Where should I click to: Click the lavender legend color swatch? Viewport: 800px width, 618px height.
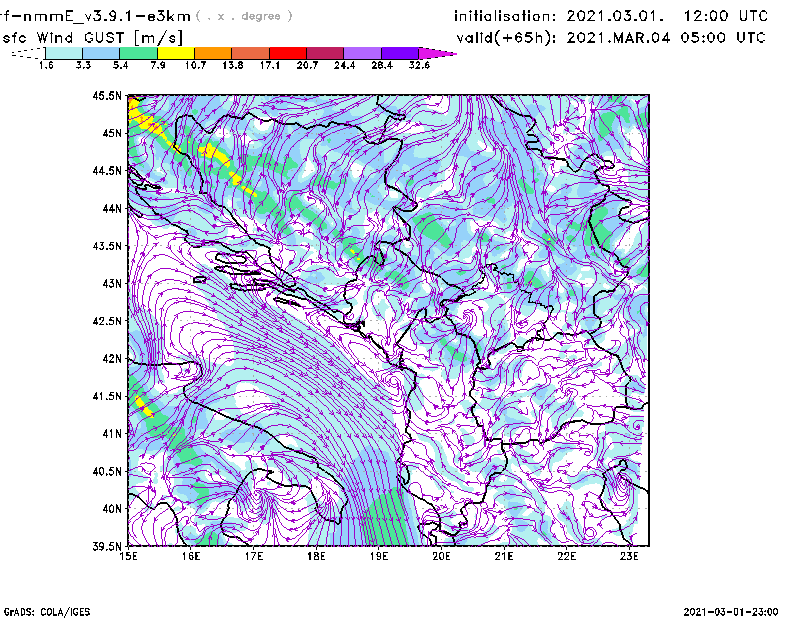point(362,53)
